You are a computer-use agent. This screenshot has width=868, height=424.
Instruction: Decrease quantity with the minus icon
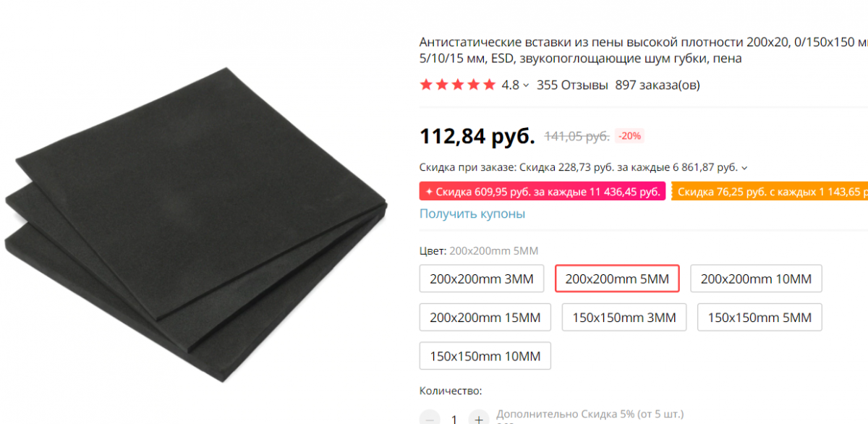(430, 419)
